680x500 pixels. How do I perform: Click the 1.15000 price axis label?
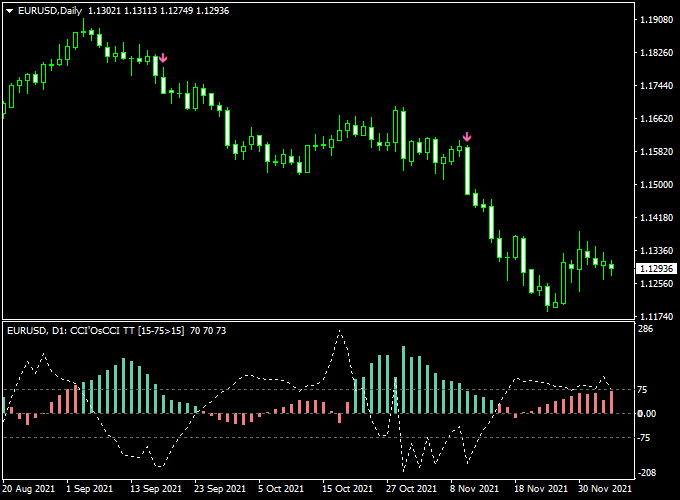(657, 185)
